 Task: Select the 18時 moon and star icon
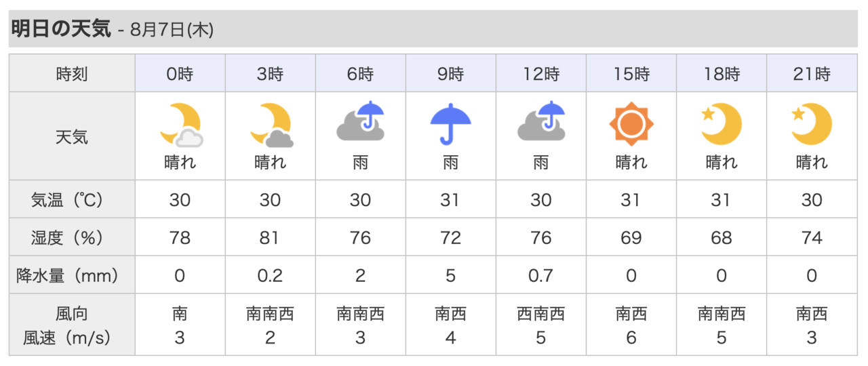(722, 124)
